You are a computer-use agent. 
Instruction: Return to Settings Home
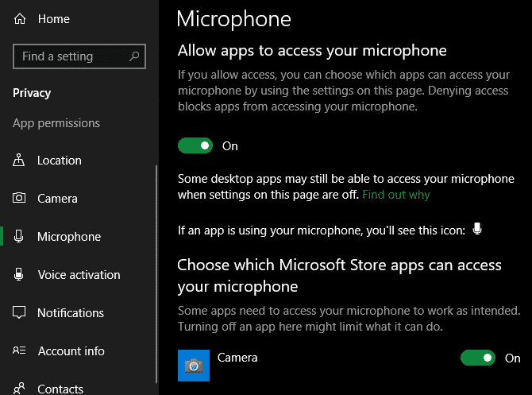54,19
